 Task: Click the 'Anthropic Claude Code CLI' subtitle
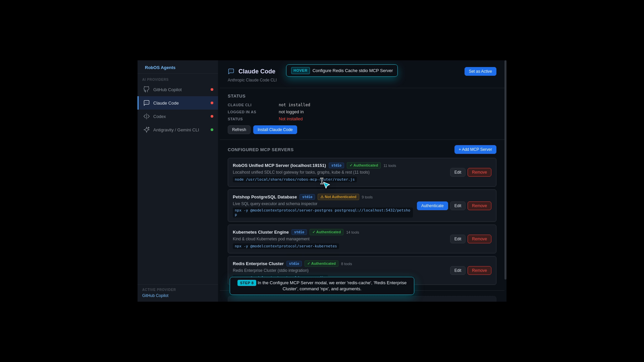252,80
